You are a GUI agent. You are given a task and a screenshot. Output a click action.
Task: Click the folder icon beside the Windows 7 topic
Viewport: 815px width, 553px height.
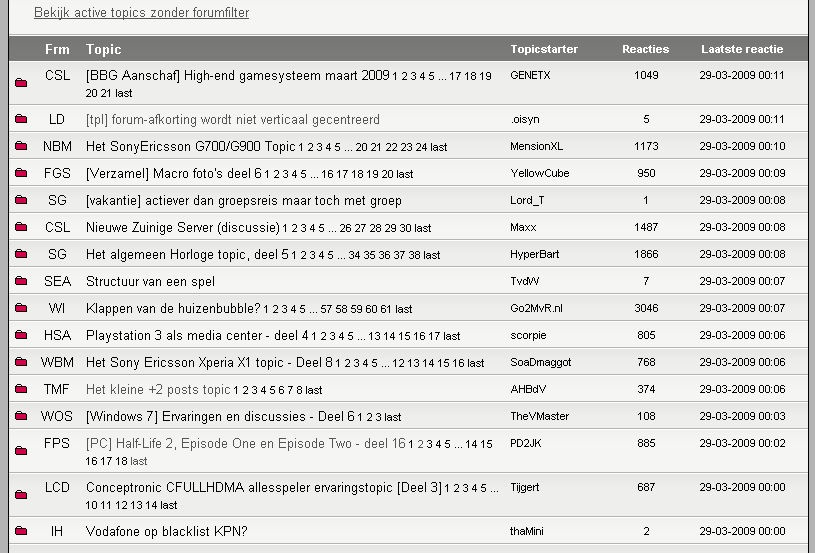tap(20, 417)
